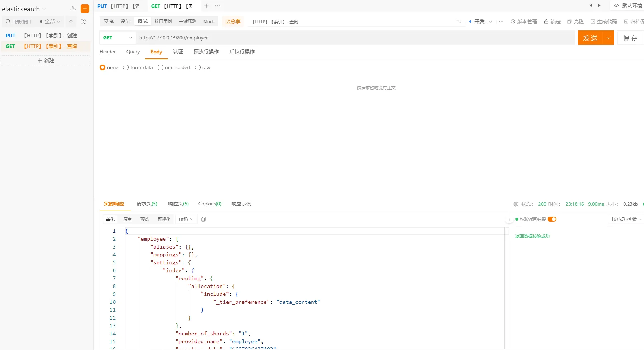Copy response body with the copy icon
This screenshot has height=350, width=644.
point(203,219)
